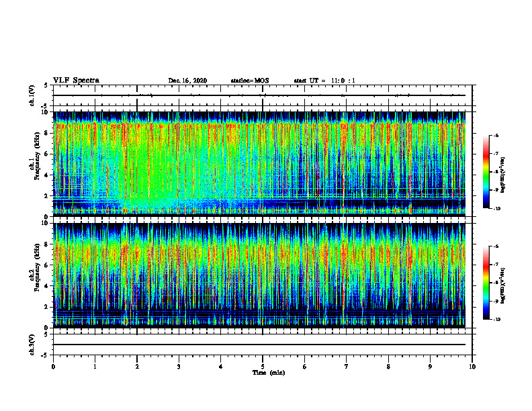Click time axis tick label "4"
Image resolution: width=532 pixels, height=411 pixels.
[x=221, y=367]
